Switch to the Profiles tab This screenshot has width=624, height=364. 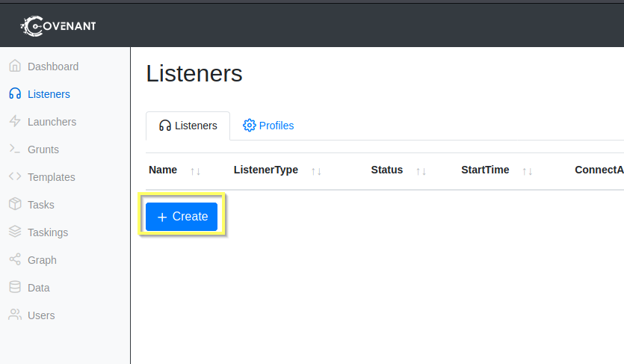[x=268, y=126]
